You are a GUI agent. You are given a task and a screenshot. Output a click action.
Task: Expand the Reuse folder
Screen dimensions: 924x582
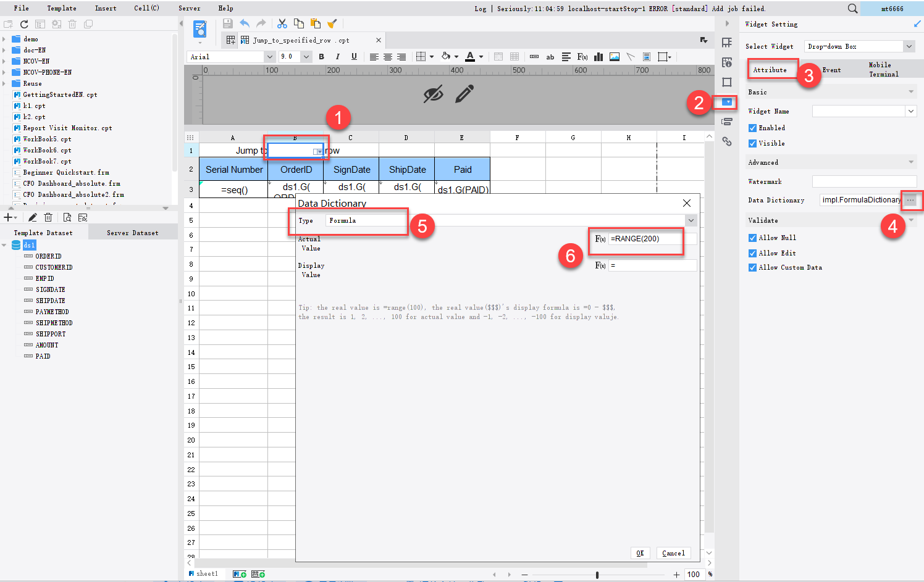click(4, 83)
